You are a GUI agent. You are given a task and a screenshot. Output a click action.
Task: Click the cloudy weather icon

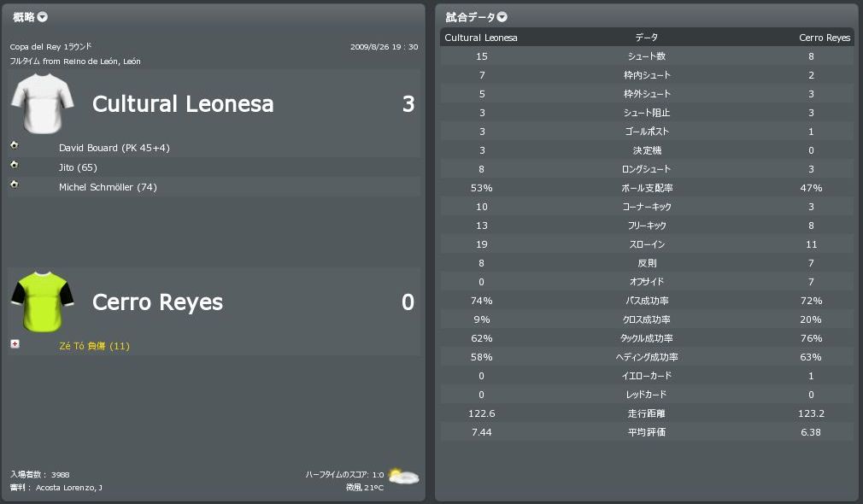(403, 477)
